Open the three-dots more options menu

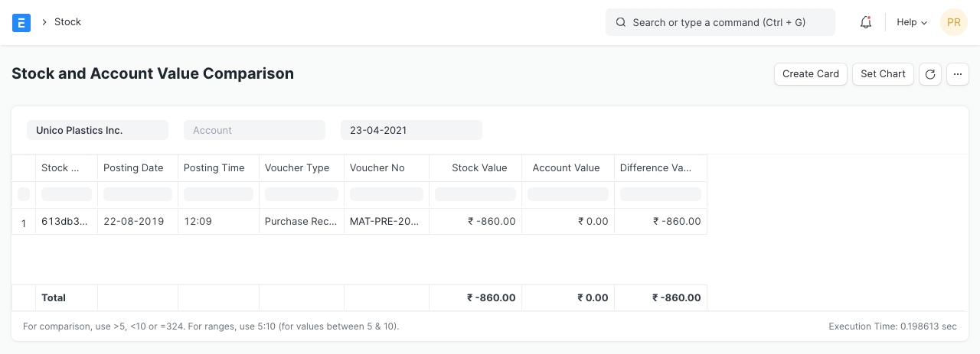tap(958, 74)
